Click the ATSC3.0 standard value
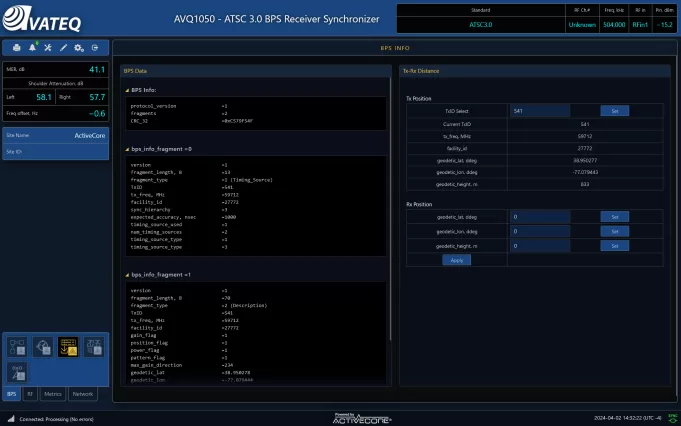The height and width of the screenshot is (426, 681). [481, 25]
